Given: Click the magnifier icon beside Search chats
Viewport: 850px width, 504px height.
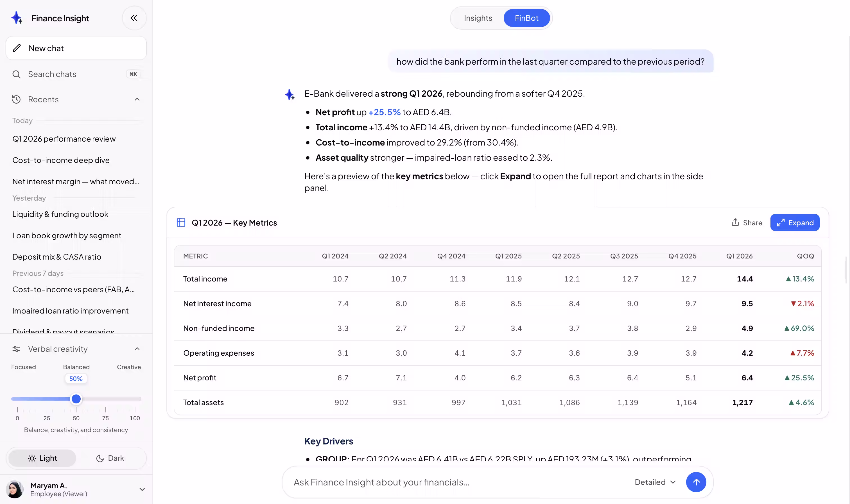Looking at the screenshot, I should pos(16,74).
